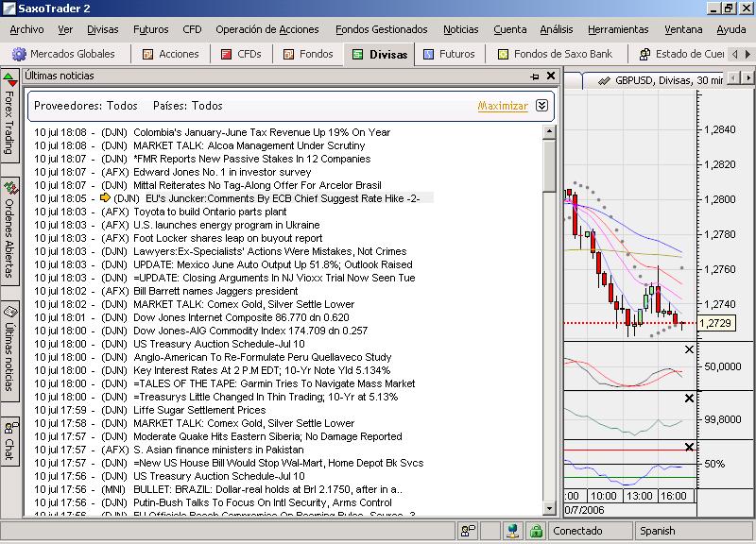Screen dimensions: 756x544
Task: Open the Futuros menu
Action: pos(151,29)
